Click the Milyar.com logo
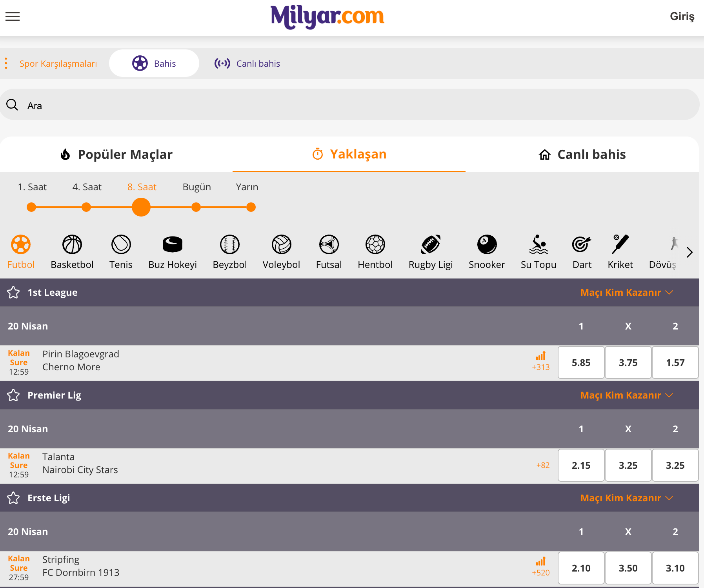Image resolution: width=704 pixels, height=588 pixels. click(327, 17)
